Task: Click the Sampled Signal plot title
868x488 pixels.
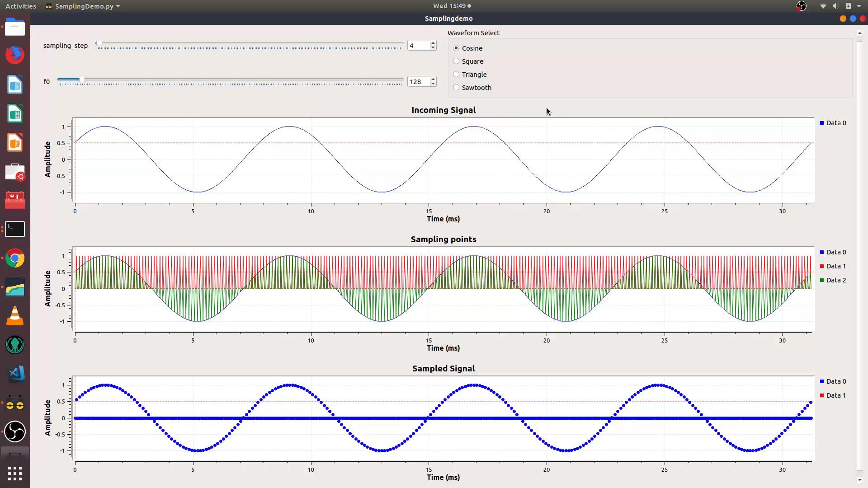Action: point(443,368)
